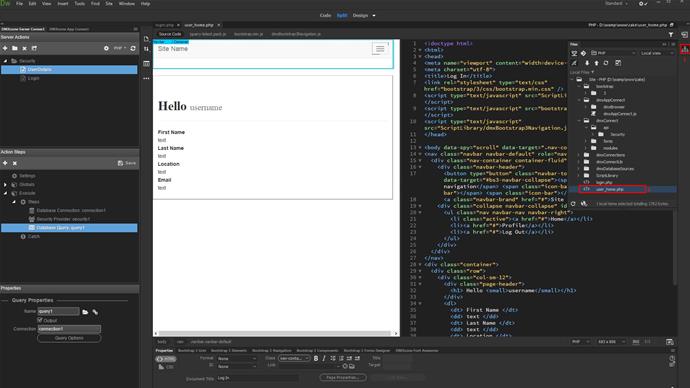Screen dimensions: 690x388
Task: Collapse the Execute node in Action Steps
Action: 5,193
